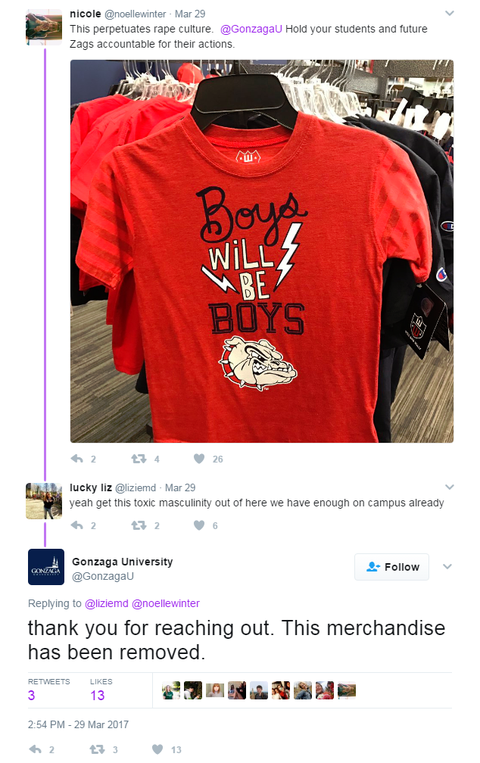Expand options chevron on lucky liz's tweet
This screenshot has width=480, height=763.
pyautogui.click(x=449, y=487)
